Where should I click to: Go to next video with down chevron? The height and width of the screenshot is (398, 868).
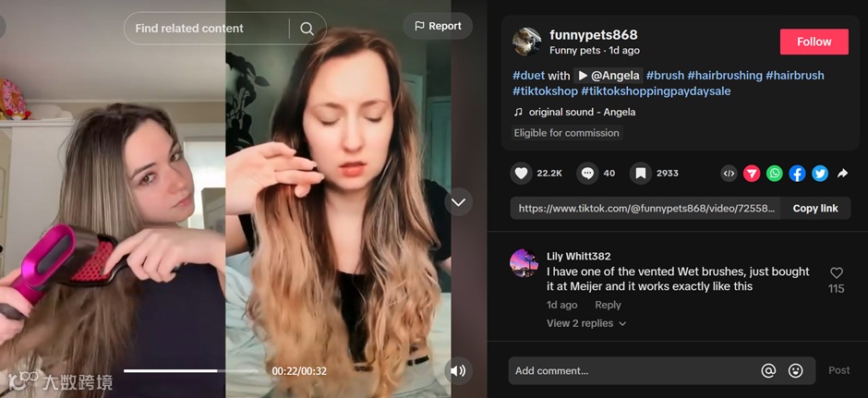[458, 202]
